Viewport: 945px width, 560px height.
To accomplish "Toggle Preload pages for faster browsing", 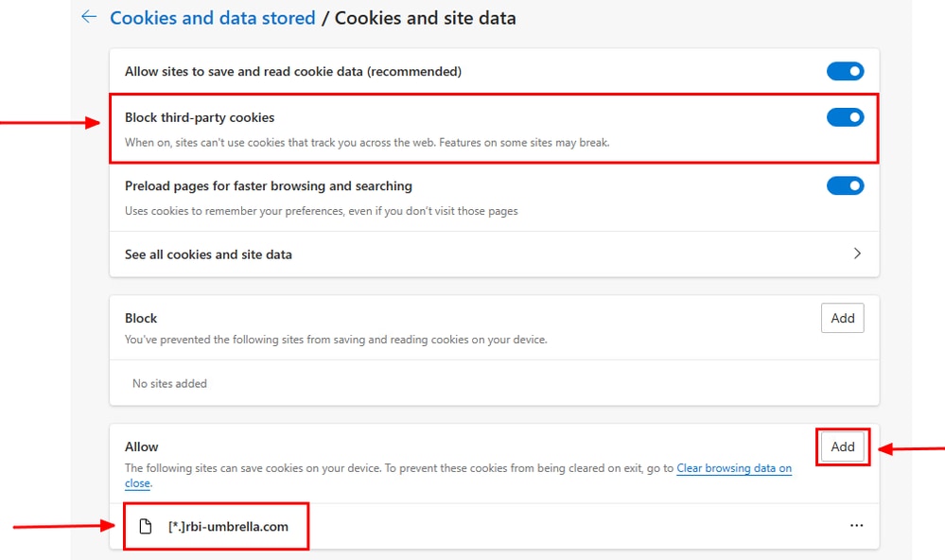I will point(845,185).
